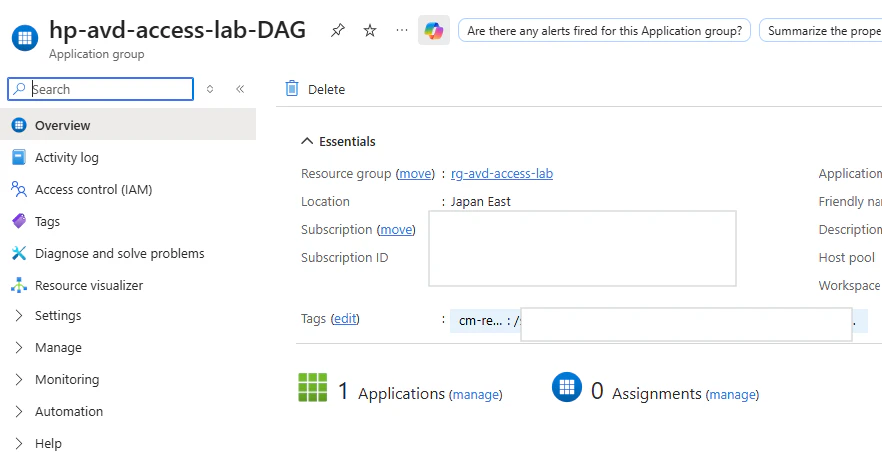Screen dimensions: 882x458
Task: Collapse the sidebar with double chevron
Action: pyautogui.click(x=240, y=89)
